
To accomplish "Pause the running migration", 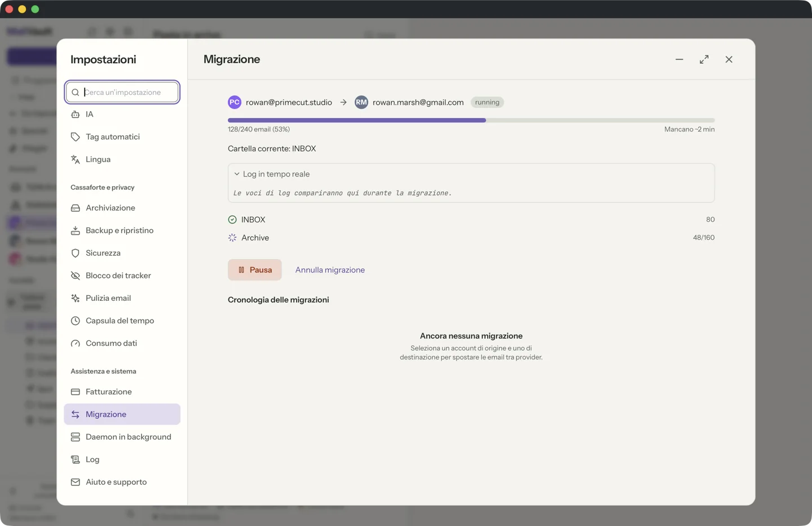I will [x=255, y=270].
